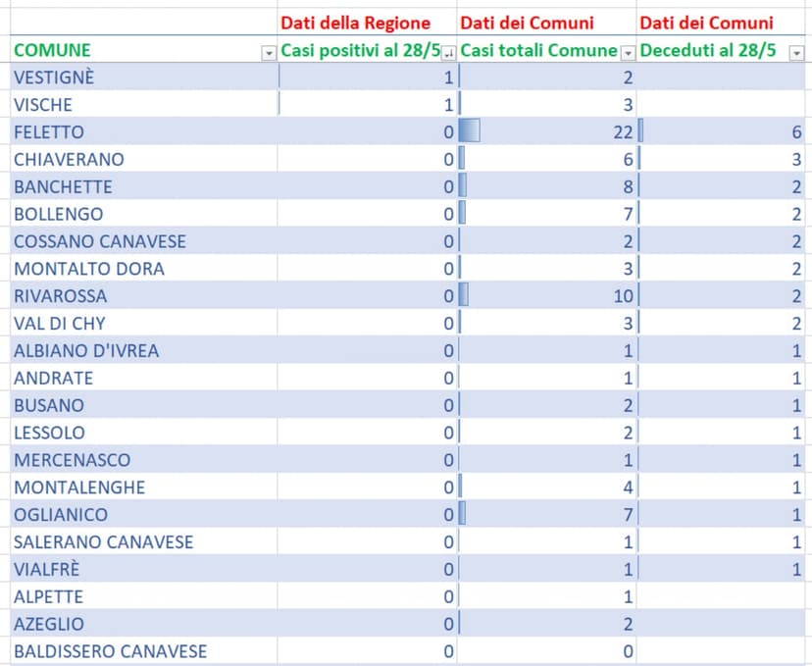Image resolution: width=812 pixels, height=666 pixels.
Task: Select the ALBIANO D'IVREA cell
Action: coord(86,351)
